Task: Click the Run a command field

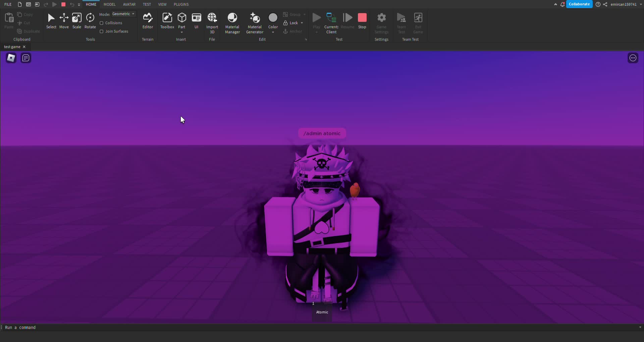Action: point(21,328)
